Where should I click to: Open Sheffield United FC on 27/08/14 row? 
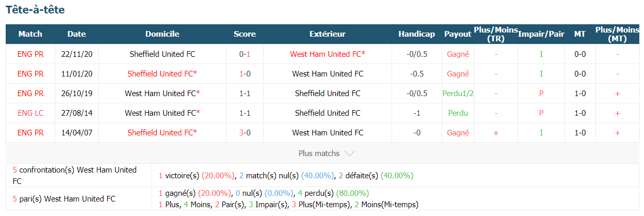click(x=327, y=113)
